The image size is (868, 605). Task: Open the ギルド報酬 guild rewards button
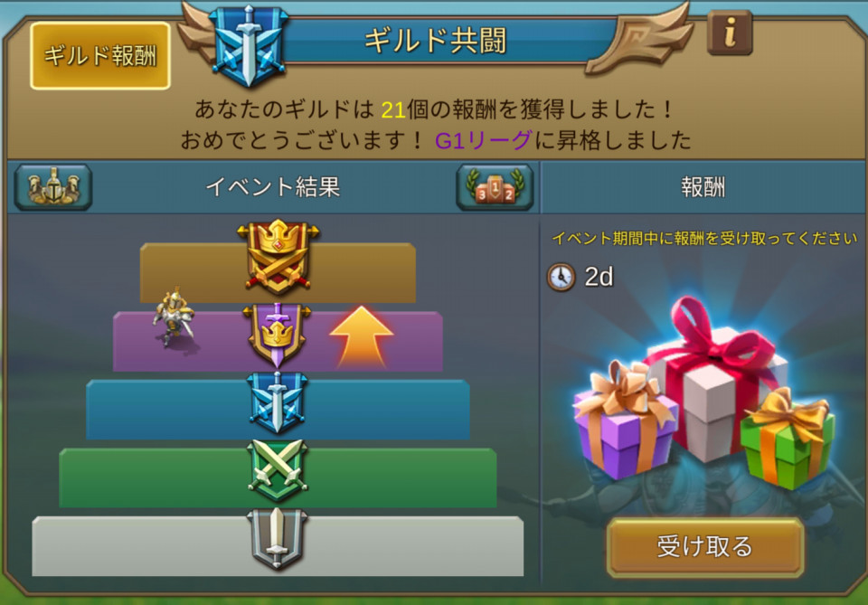100,55
